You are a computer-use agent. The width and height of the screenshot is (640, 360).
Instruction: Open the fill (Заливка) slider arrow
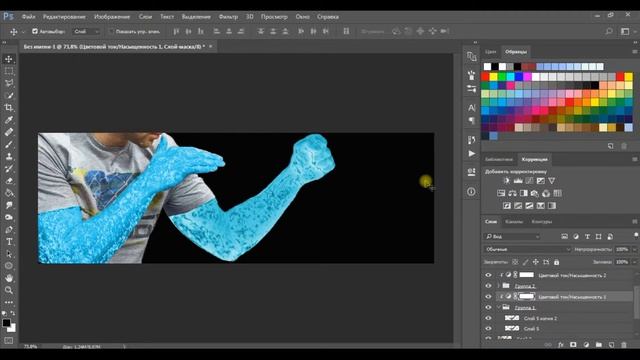coord(634,262)
